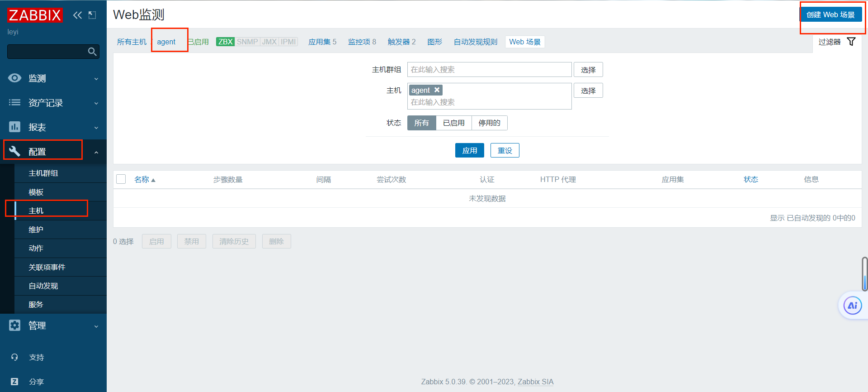Click the ZBX availability badge

point(225,42)
